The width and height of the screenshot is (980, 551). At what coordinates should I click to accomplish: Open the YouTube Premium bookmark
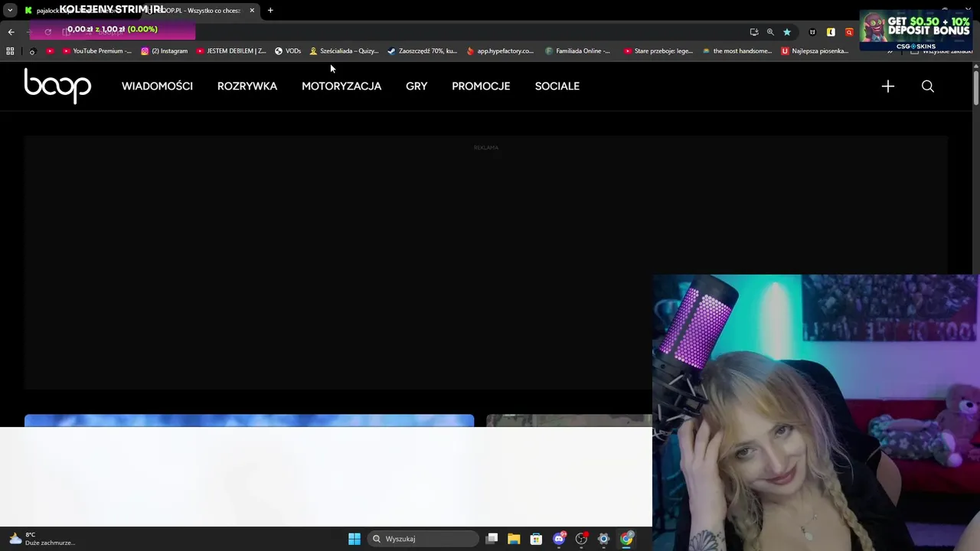click(97, 51)
